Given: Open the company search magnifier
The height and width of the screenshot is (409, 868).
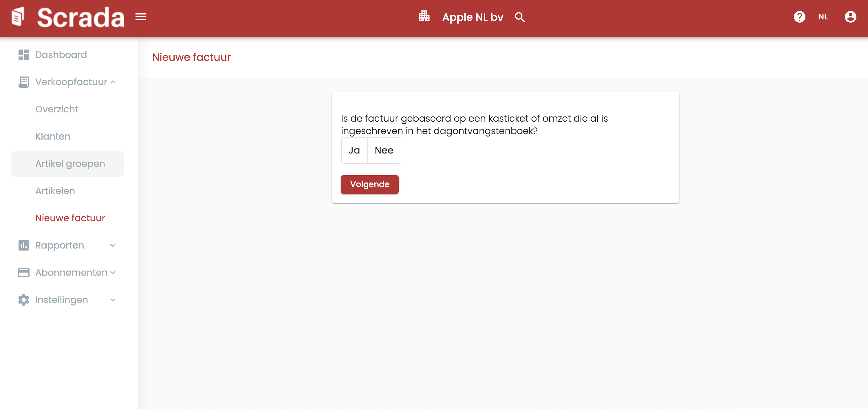Looking at the screenshot, I should pyautogui.click(x=520, y=17).
